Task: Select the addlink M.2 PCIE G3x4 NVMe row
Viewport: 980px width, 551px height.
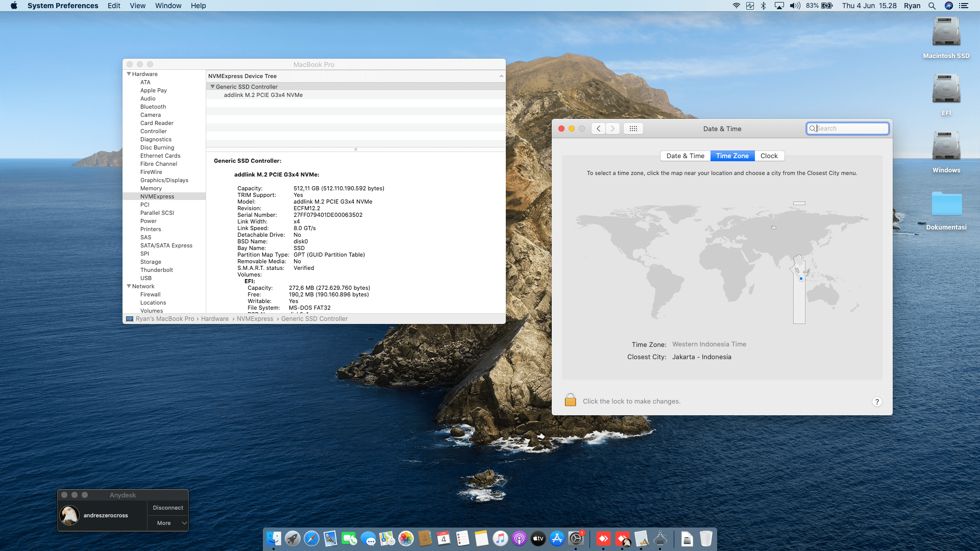Action: click(356, 95)
